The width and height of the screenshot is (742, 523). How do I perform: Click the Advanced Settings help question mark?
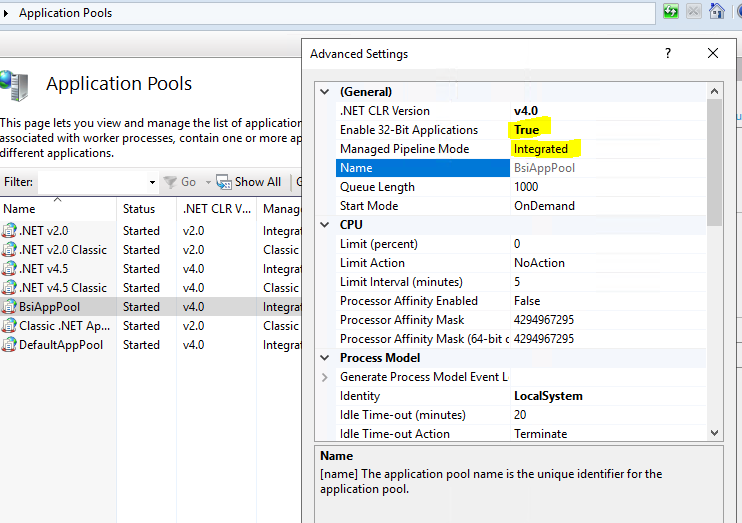(x=668, y=53)
